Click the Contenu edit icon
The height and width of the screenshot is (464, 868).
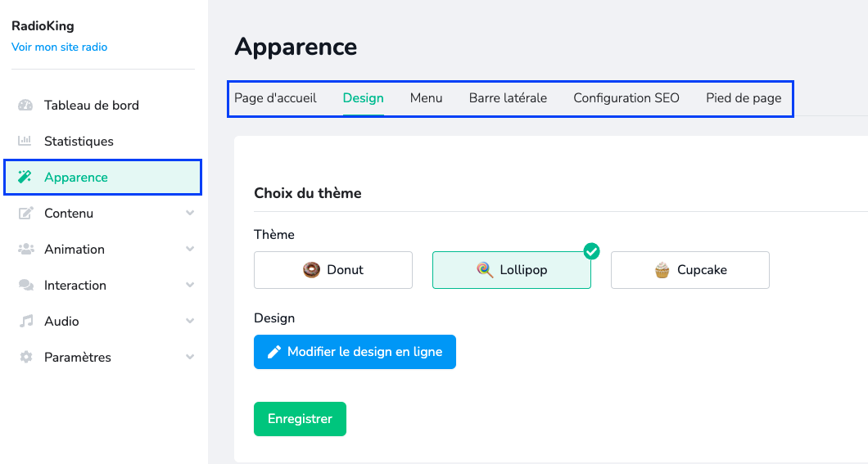25,213
